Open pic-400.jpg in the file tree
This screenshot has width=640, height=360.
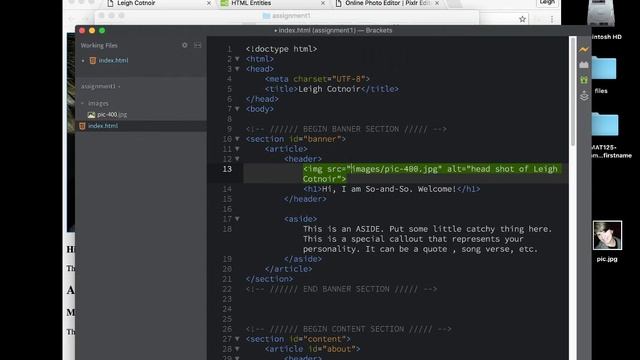click(x=112, y=115)
